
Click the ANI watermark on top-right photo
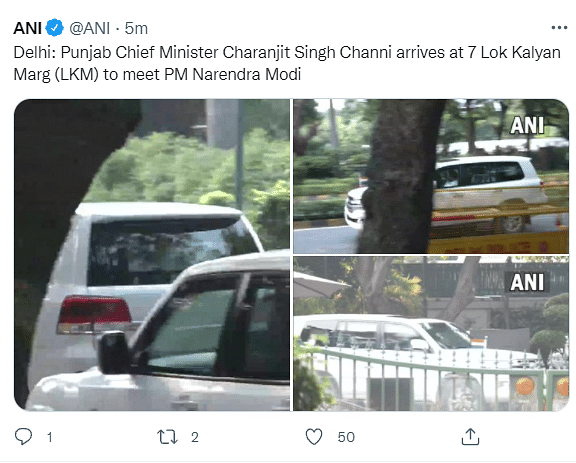tap(527, 126)
